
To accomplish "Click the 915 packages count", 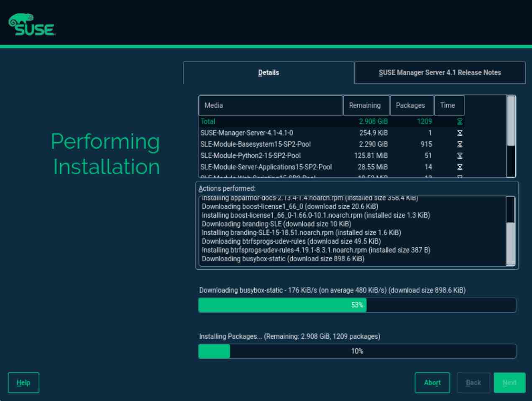I will tap(426, 144).
